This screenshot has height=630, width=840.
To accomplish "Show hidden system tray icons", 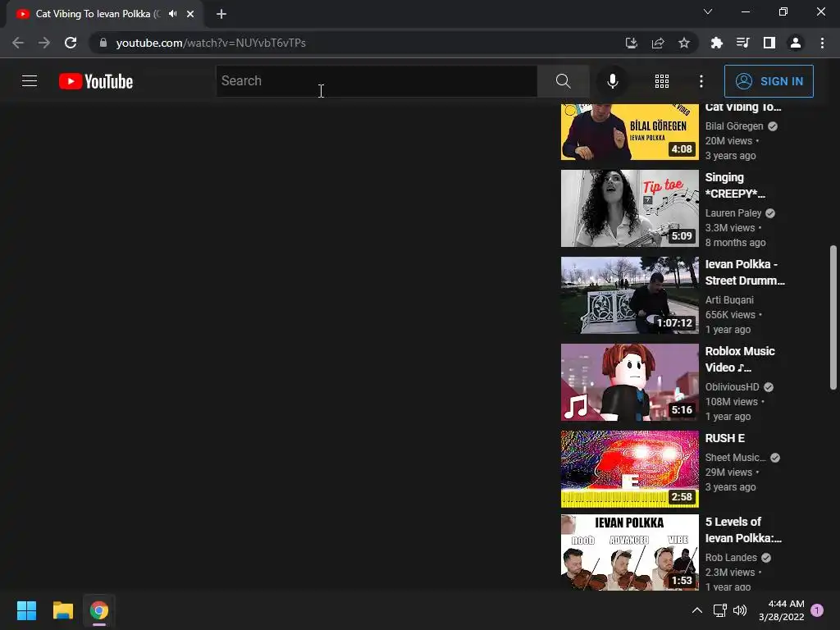I will (x=697, y=610).
